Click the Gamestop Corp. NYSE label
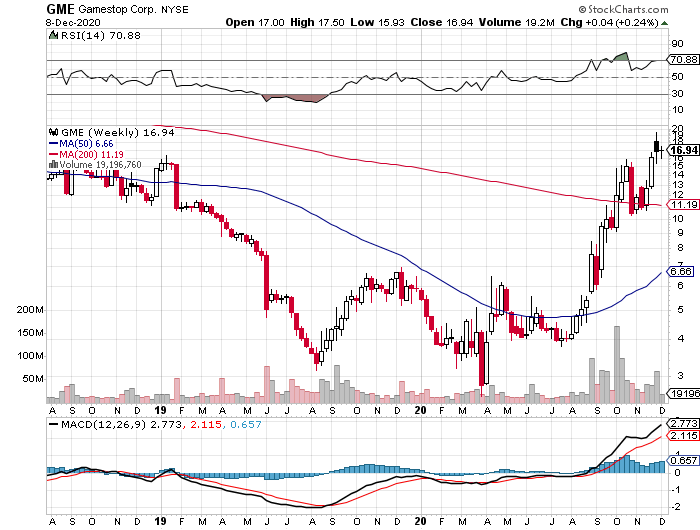The height and width of the screenshot is (530, 700). (x=133, y=9)
